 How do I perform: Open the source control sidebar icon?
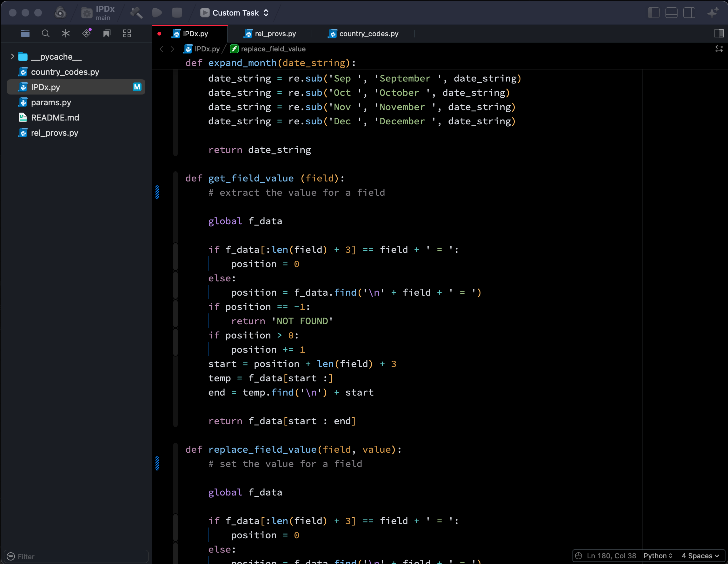pos(87,33)
